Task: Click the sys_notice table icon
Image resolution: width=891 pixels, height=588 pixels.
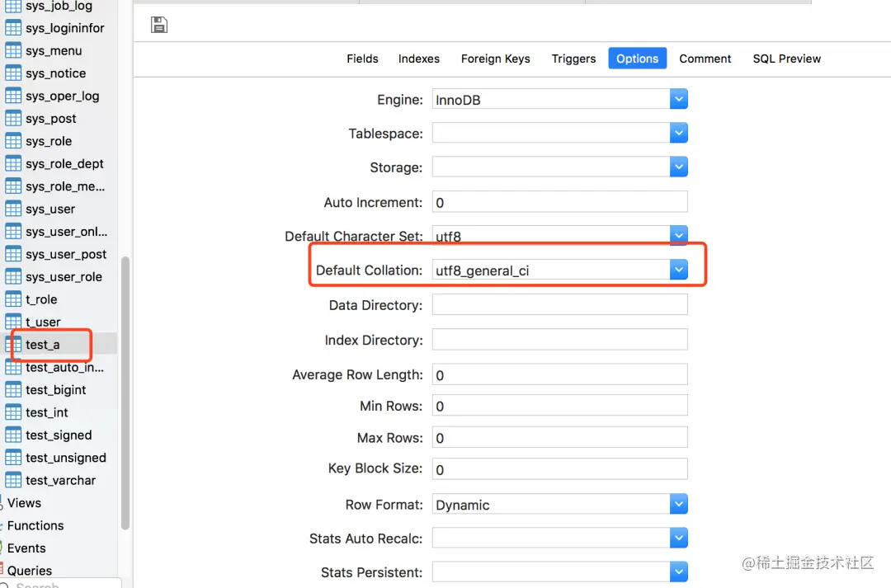Action: (x=13, y=73)
